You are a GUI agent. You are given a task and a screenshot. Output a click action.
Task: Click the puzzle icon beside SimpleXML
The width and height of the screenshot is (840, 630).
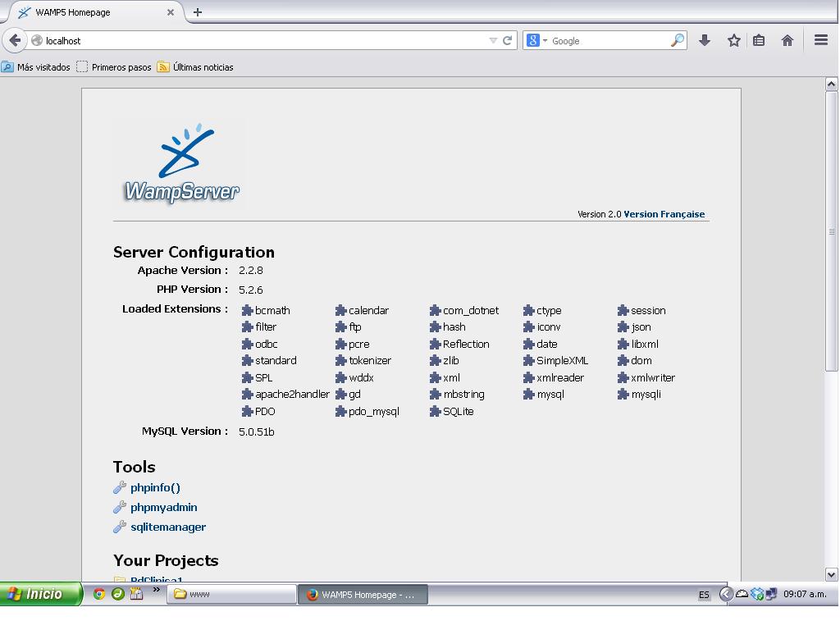pos(529,361)
